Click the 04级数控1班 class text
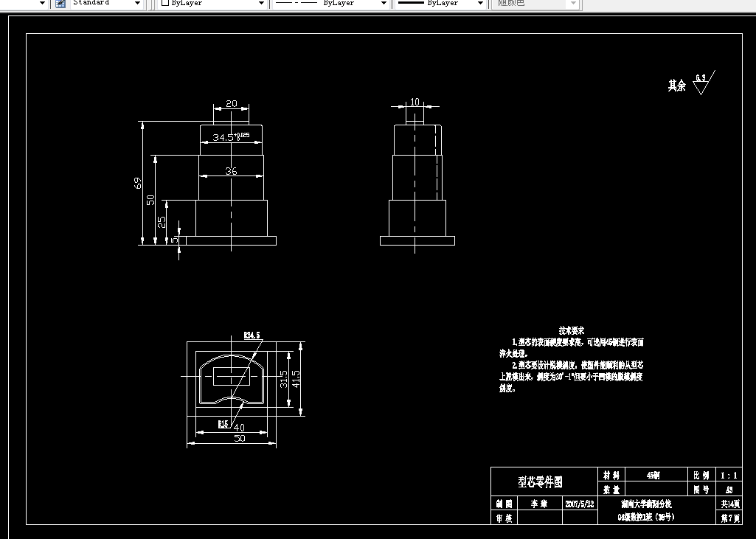The height and width of the screenshot is (539, 756). (646, 518)
